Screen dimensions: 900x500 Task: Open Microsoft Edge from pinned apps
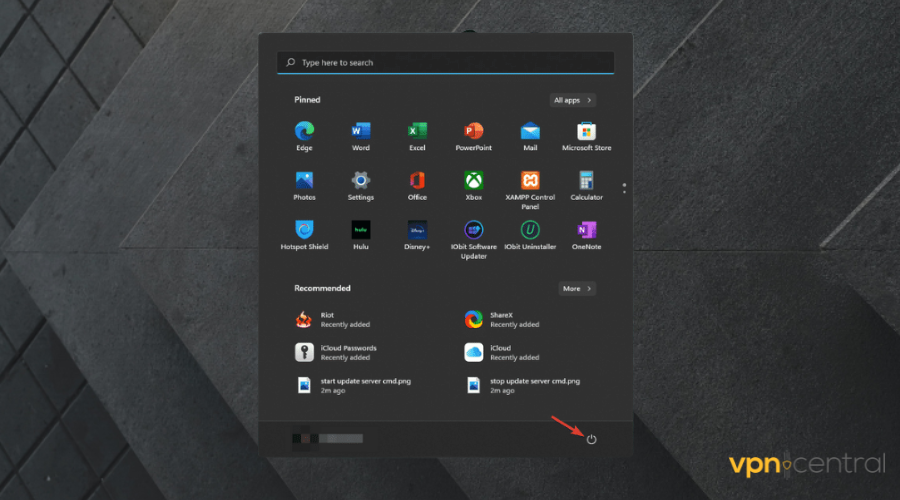pos(304,132)
